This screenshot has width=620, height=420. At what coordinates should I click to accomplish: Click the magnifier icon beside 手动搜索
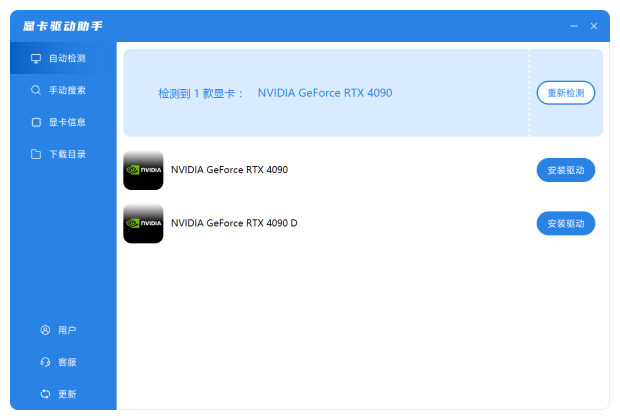(36, 90)
